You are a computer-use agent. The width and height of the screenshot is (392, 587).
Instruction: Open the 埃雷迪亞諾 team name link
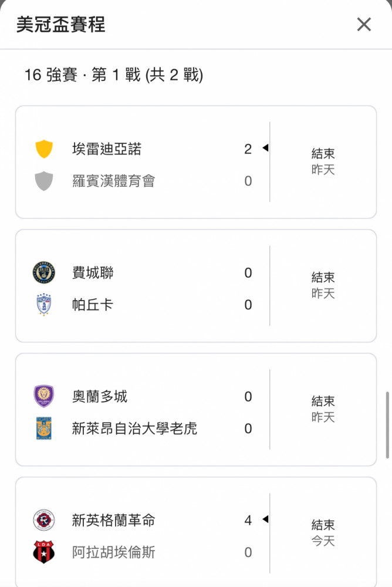(107, 149)
